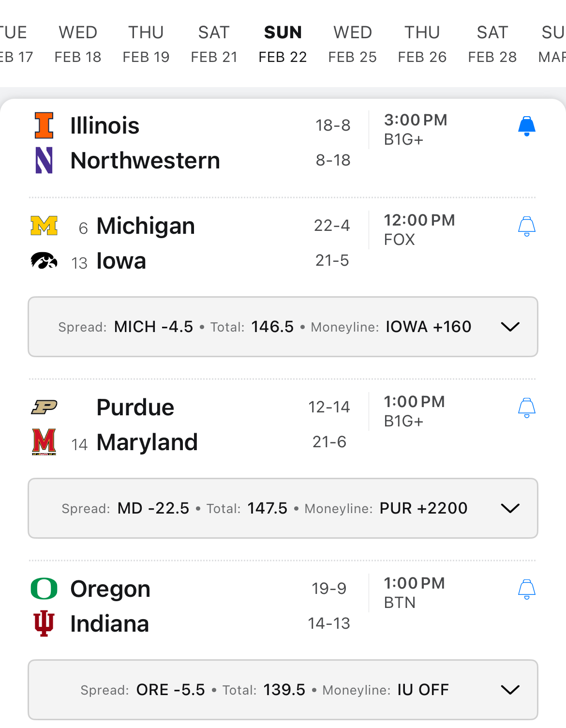Screen dimensions: 566x728
Task: Disable the Illinois vs Northwestern game alert bell
Action: click(526, 126)
